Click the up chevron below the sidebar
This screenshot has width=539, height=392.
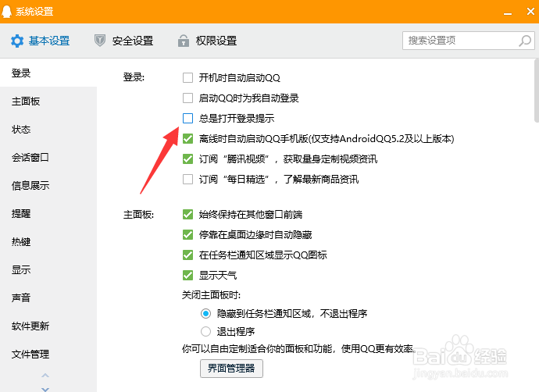[45, 376]
